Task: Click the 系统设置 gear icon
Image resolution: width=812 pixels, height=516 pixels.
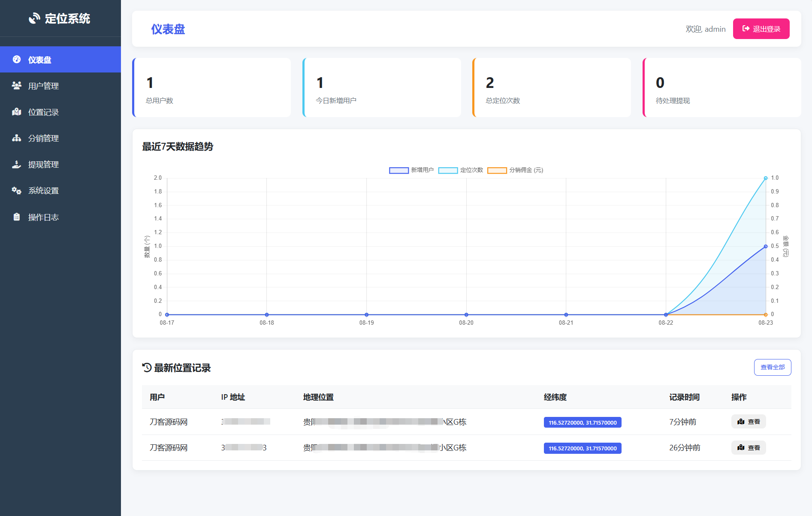Action: 17,190
